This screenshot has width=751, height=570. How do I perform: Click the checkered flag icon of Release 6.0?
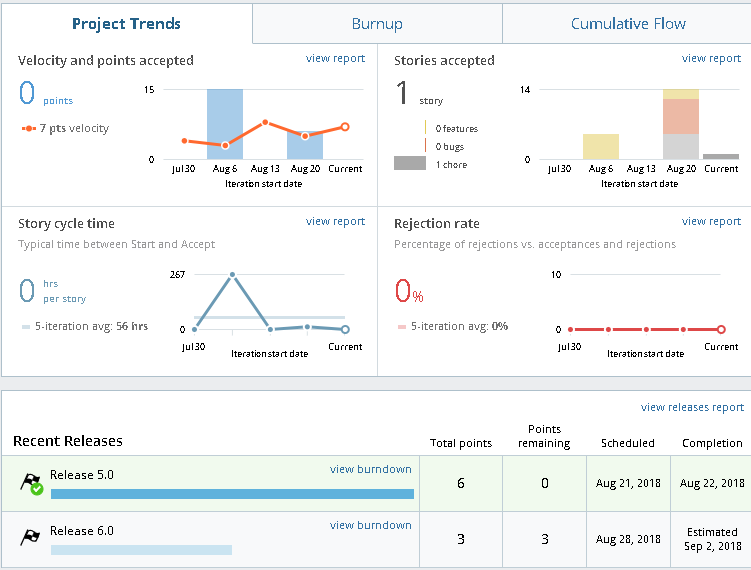[x=30, y=537]
